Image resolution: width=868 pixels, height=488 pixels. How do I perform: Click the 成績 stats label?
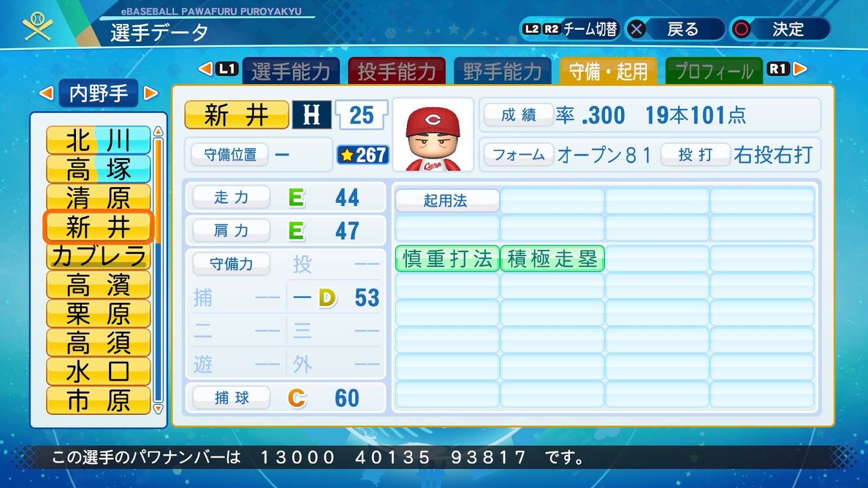point(519,115)
